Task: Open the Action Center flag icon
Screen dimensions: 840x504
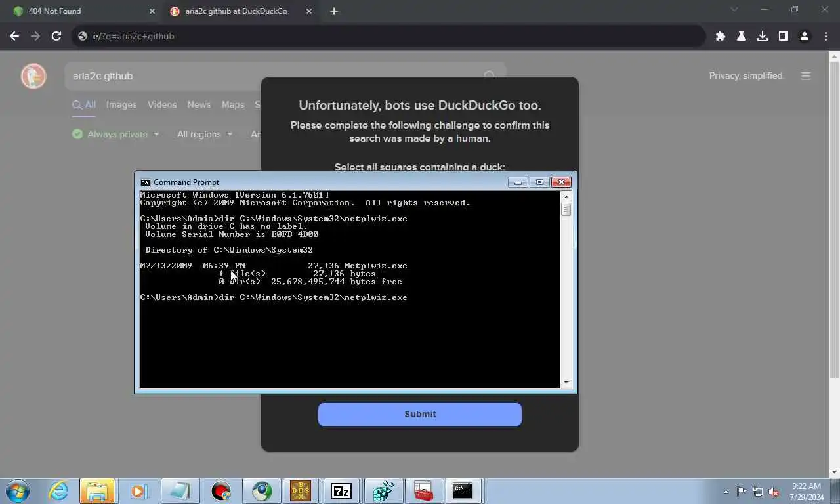Action: coord(742,492)
